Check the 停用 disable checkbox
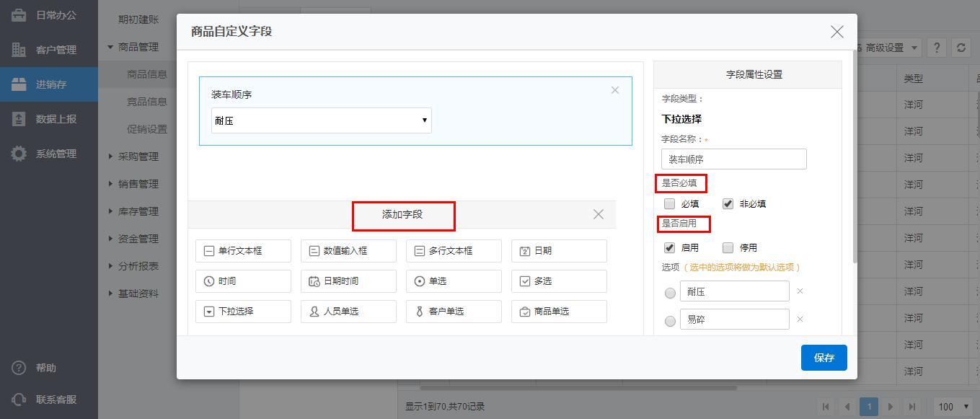 [728, 248]
